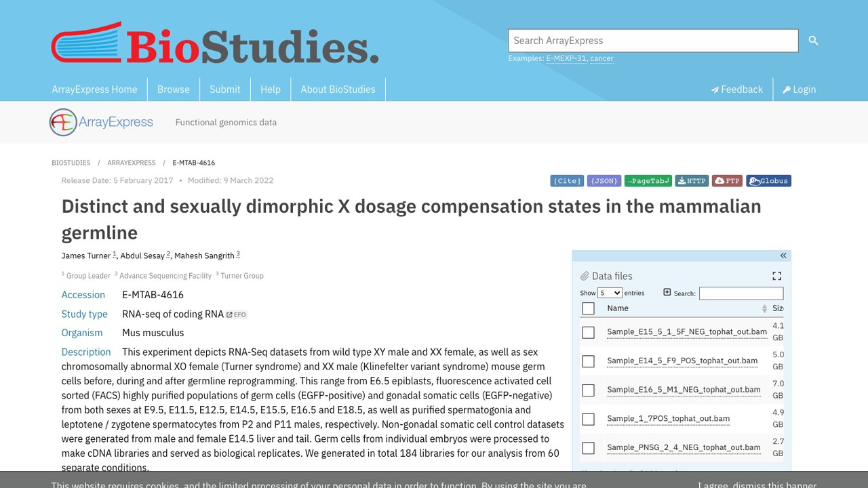
Task: Open Sample_1_7POS_tophat_out.bam file link
Action: tap(668, 418)
